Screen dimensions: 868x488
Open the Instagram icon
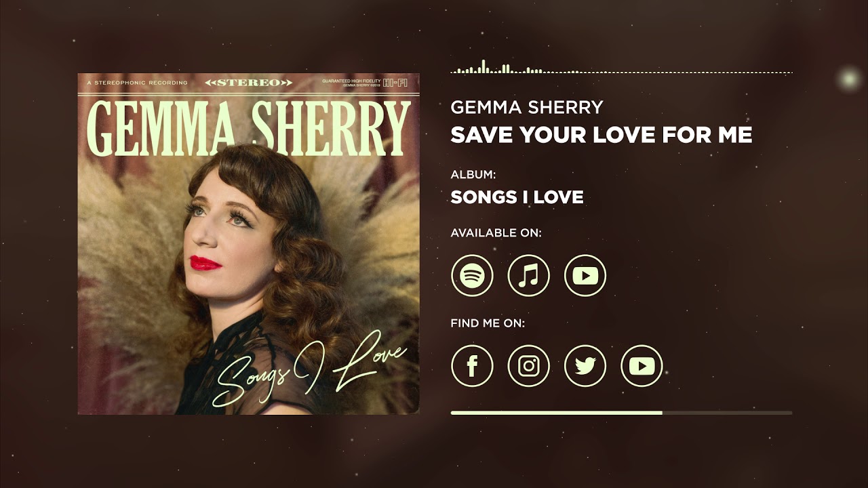[x=528, y=366]
